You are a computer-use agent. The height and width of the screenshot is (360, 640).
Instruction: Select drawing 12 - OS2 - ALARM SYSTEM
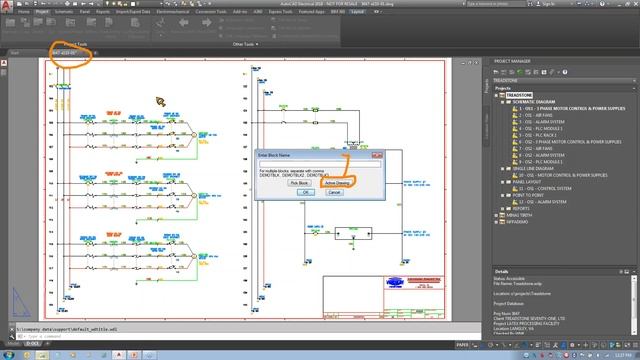tap(543, 202)
